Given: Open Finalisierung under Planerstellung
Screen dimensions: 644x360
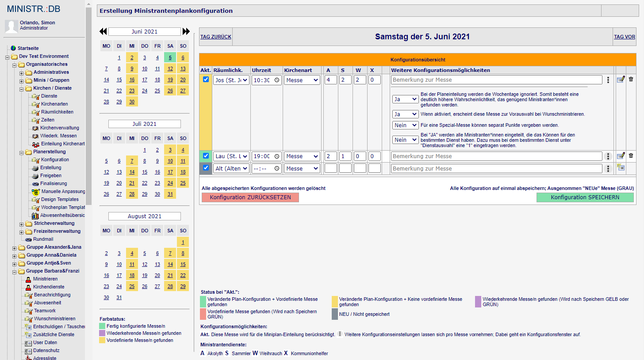Looking at the screenshot, I should [54, 183].
